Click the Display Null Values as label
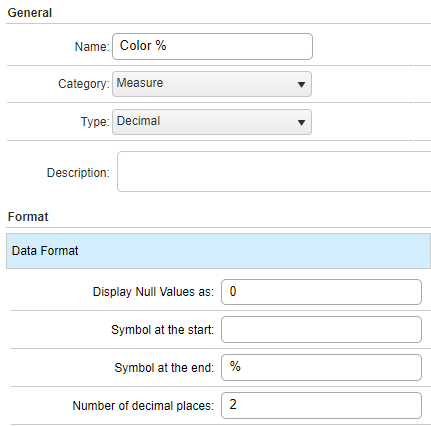The height and width of the screenshot is (426, 431). click(153, 292)
